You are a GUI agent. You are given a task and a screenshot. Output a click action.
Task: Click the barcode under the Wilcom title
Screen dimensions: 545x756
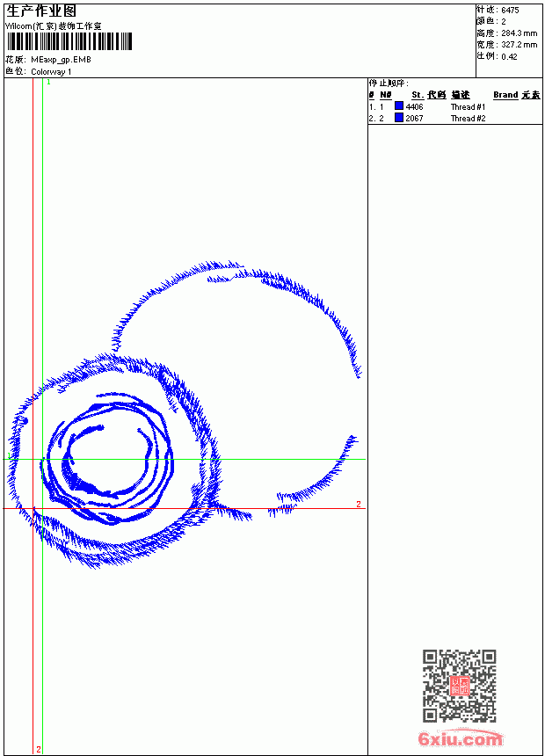coord(69,41)
